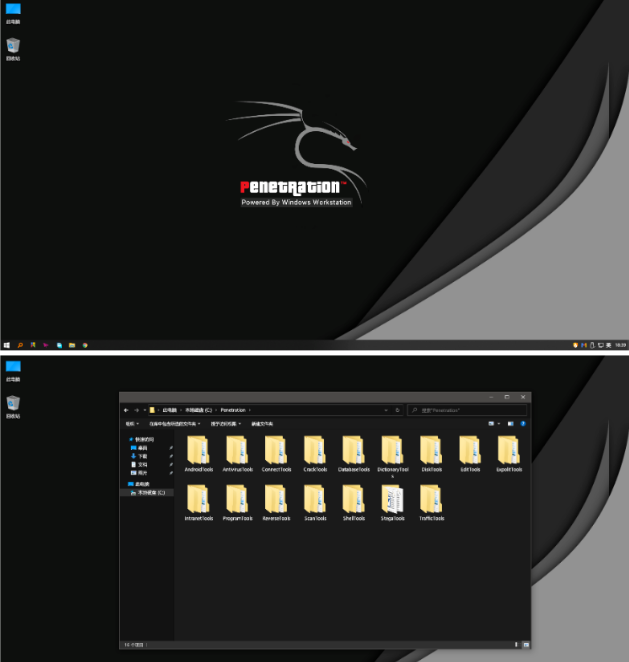The image size is (629, 662).
Task: Click the Local Disk (C:) breadcrumb segment
Action: pos(198,410)
